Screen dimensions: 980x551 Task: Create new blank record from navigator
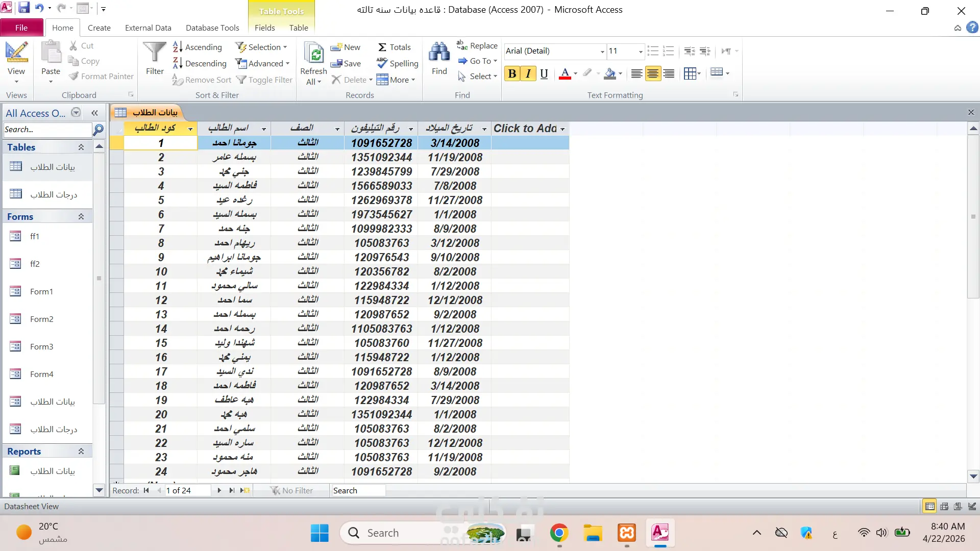246,490
